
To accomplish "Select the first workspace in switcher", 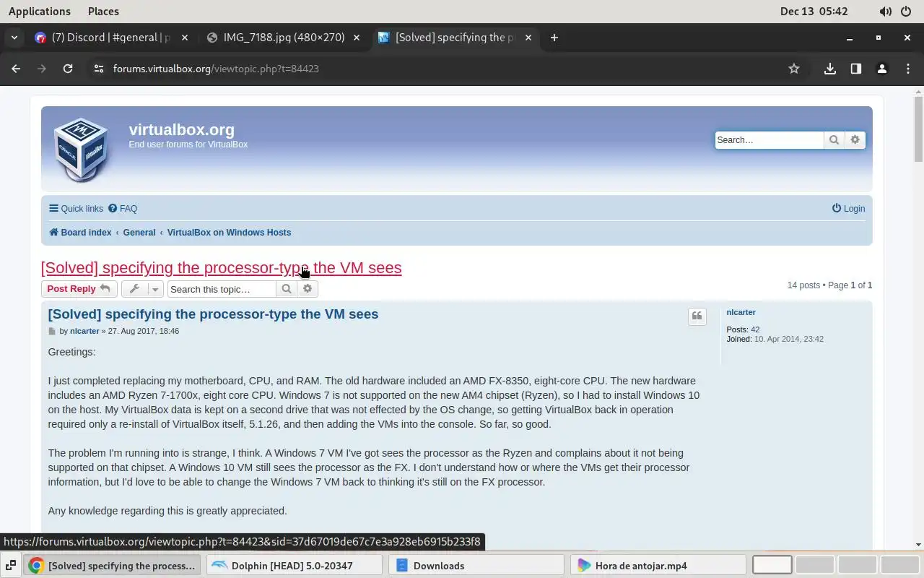I will pos(772,565).
